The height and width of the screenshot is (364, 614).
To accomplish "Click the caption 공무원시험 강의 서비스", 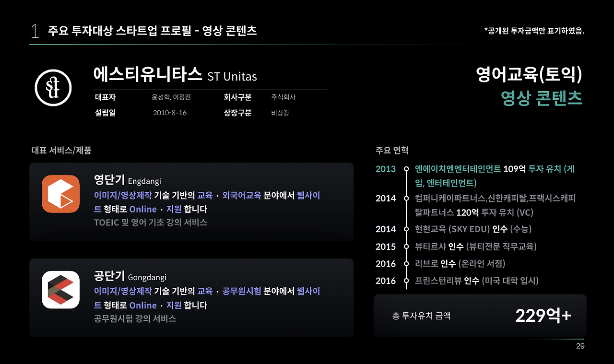I will pyautogui.click(x=135, y=318).
